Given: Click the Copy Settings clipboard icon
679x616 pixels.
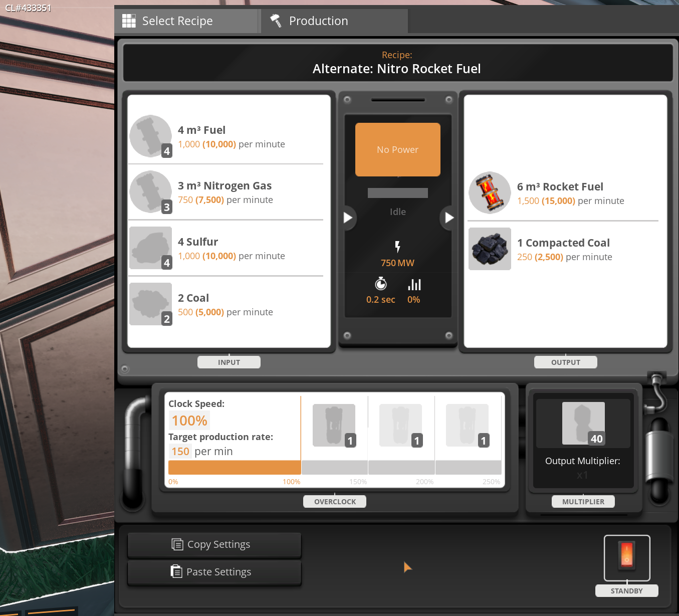Looking at the screenshot, I should [x=177, y=544].
